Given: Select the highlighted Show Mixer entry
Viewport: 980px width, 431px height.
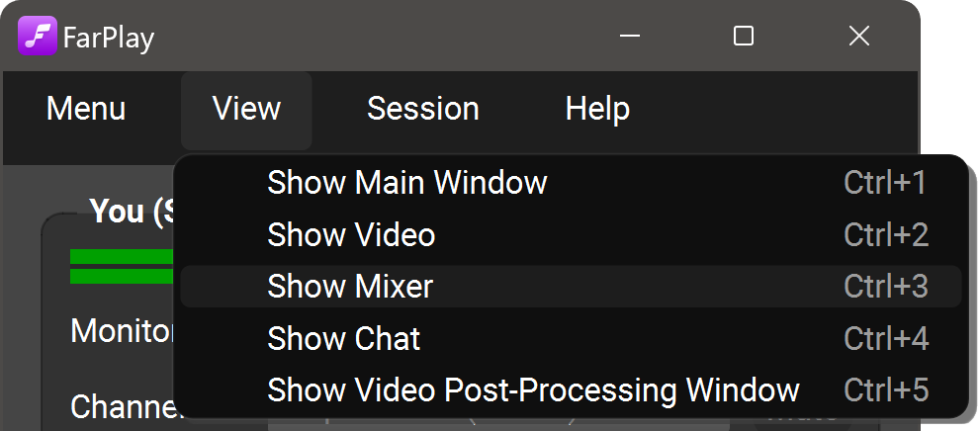Looking at the screenshot, I should (350, 287).
